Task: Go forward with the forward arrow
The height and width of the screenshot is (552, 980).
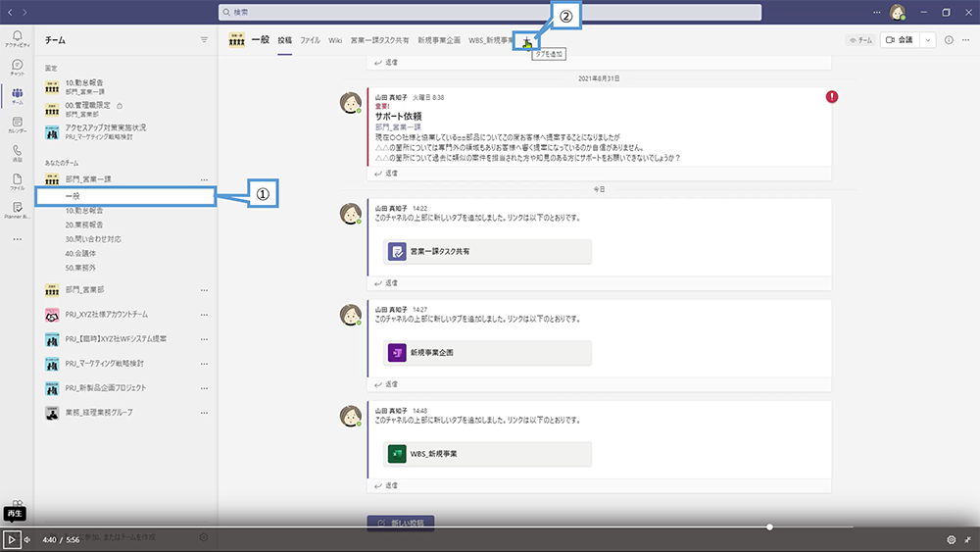Action: (24, 12)
